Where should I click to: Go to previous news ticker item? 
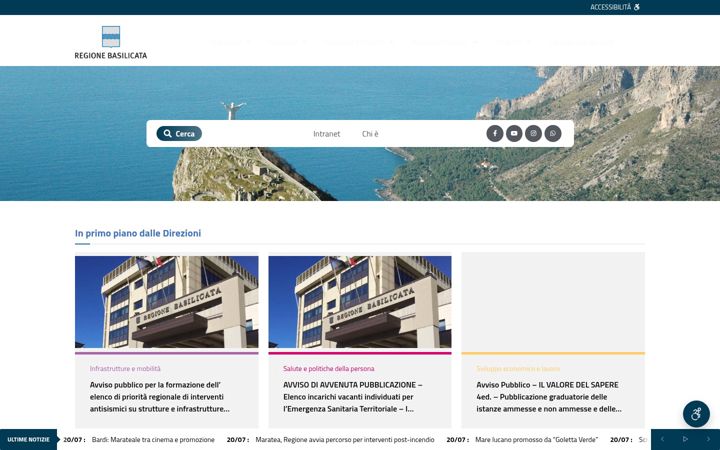click(x=662, y=439)
